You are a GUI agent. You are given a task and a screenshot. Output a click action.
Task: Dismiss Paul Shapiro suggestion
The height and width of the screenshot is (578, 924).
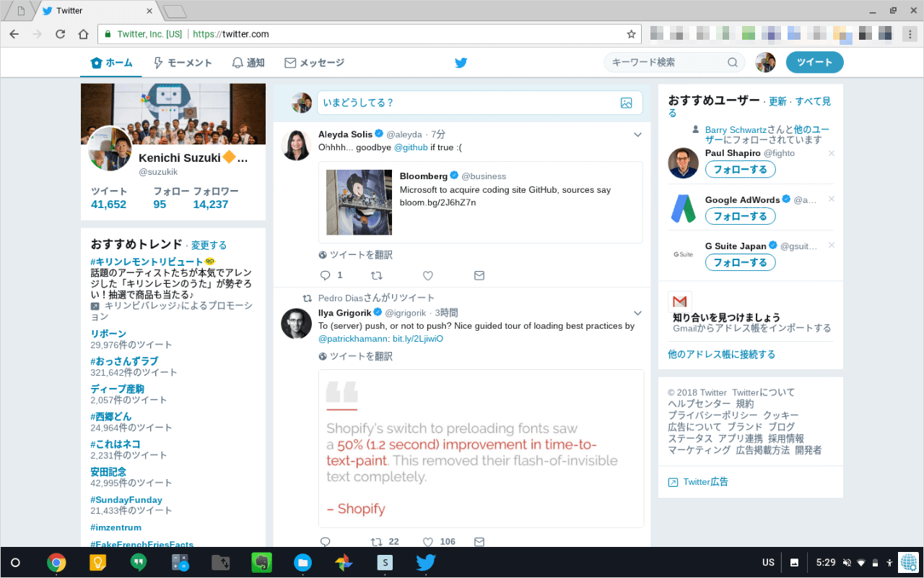point(832,153)
